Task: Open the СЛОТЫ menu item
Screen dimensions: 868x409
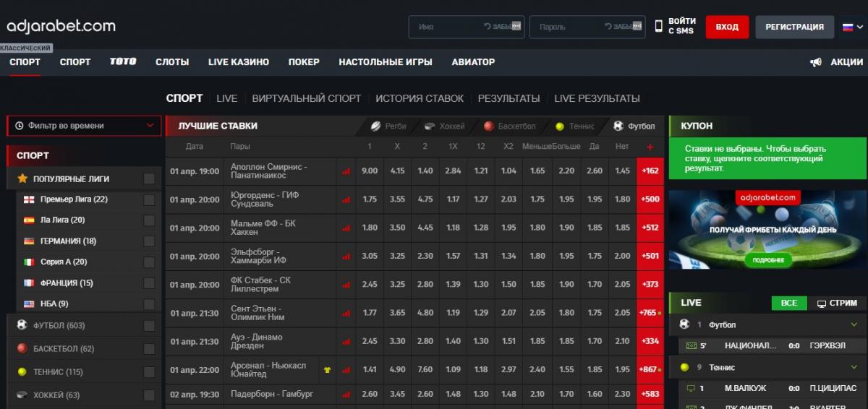Action: (x=172, y=62)
